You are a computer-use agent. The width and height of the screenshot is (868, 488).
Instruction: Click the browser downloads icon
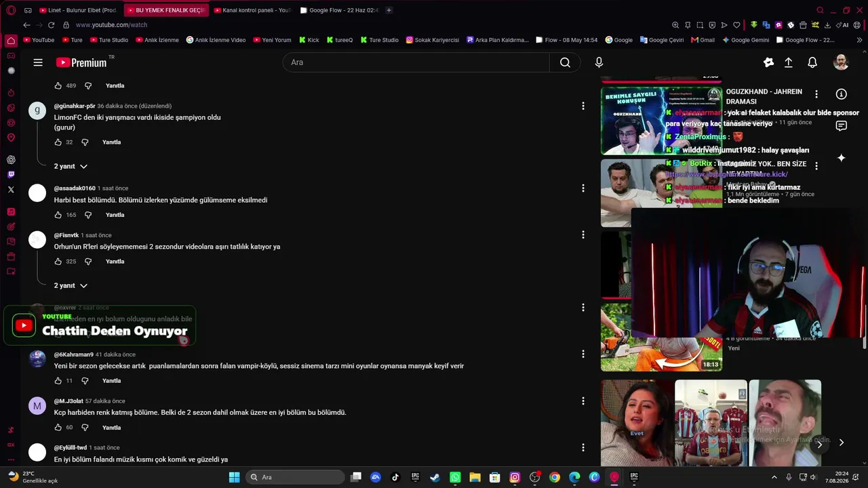[827, 25]
